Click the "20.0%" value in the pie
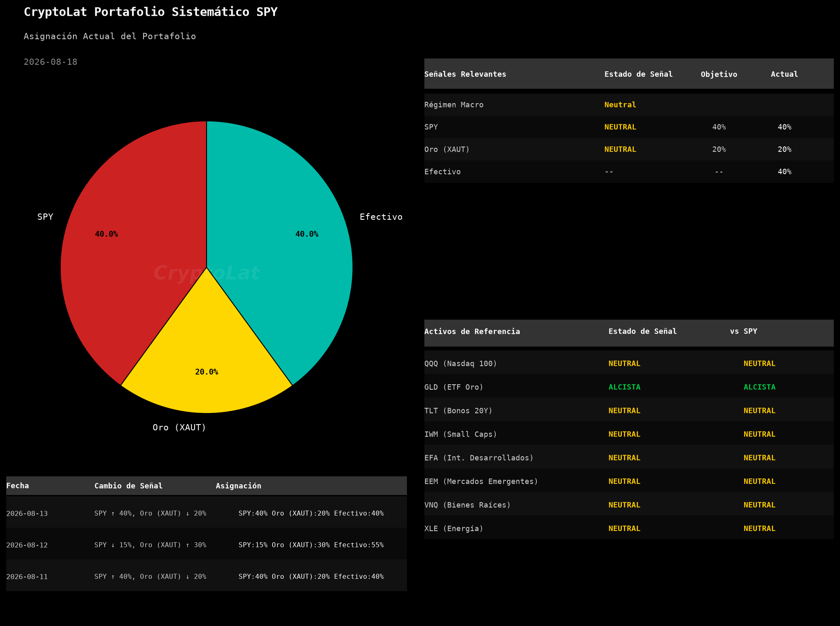Viewport: 840px width, 626px height. pyautogui.click(x=207, y=372)
